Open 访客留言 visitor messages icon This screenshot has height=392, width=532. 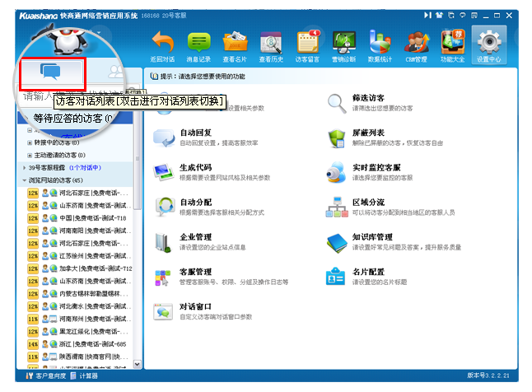tap(307, 42)
